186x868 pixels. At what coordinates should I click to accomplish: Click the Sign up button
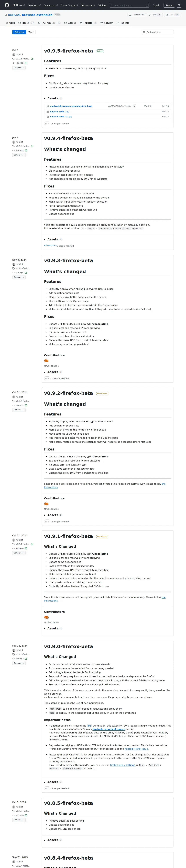169,5
